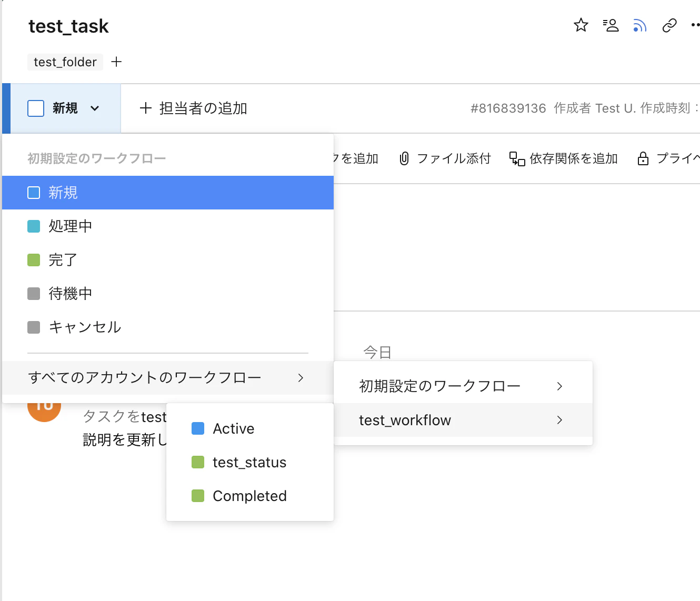Open the 新規 status dropdown arrow
Viewport: 700px width, 601px height.
[x=95, y=108]
